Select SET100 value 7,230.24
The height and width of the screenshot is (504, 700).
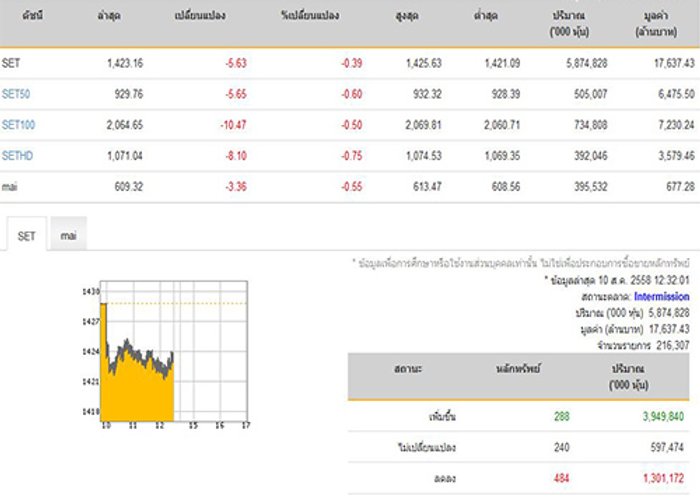pos(676,125)
